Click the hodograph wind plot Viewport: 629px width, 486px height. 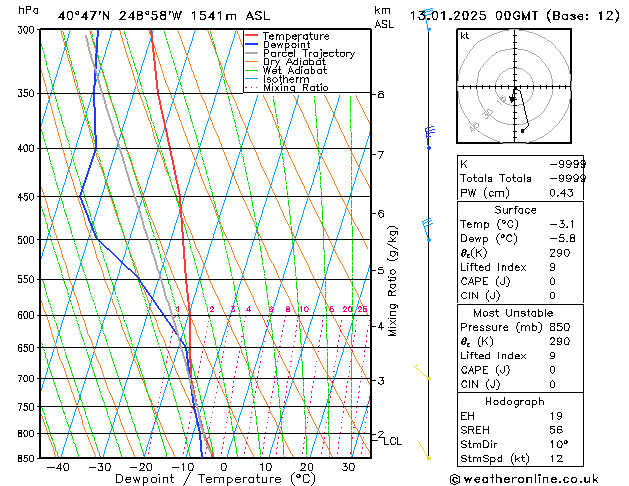[x=513, y=89]
